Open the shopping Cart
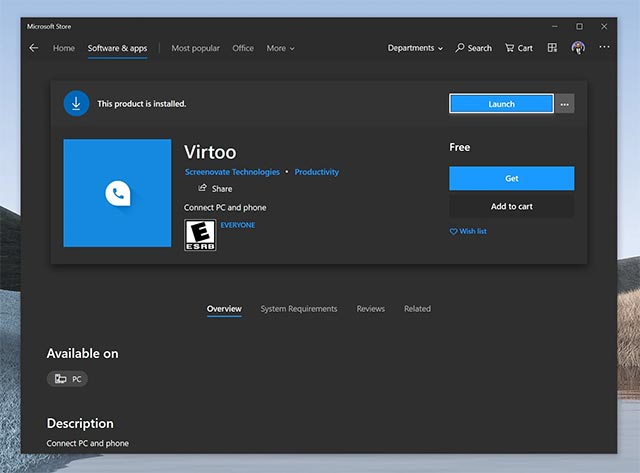This screenshot has width=640, height=473. (518, 48)
